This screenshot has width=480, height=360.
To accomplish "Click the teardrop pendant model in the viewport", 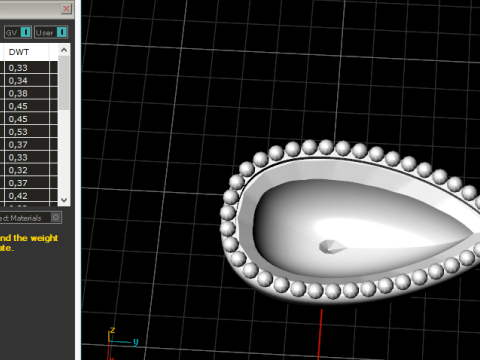I will [350, 221].
